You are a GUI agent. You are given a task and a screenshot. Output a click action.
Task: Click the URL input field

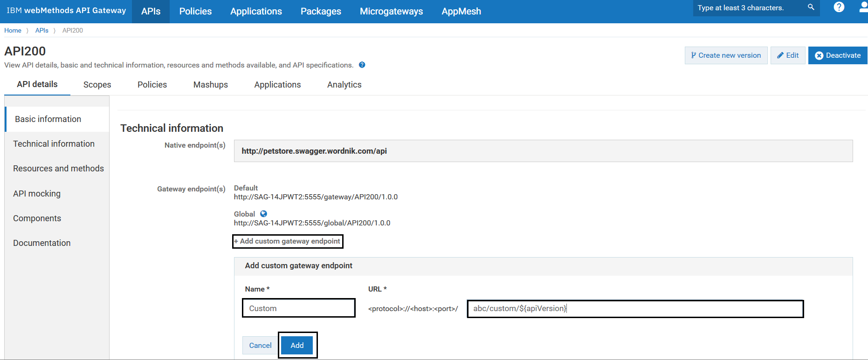(x=635, y=308)
